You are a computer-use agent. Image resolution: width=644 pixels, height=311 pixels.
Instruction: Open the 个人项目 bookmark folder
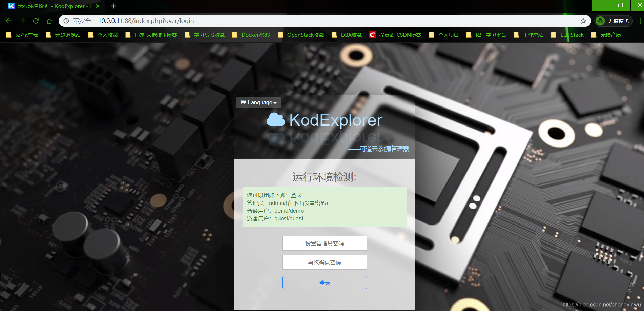[444, 35]
